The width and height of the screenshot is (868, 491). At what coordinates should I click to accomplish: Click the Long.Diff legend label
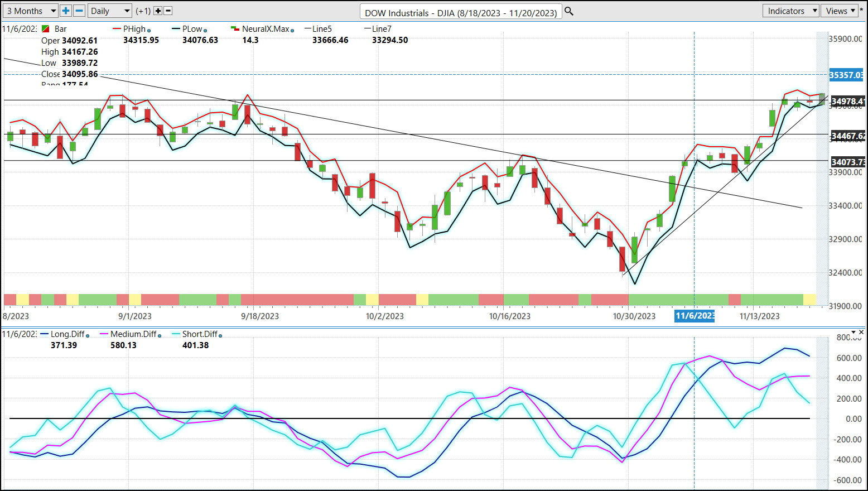(67, 334)
